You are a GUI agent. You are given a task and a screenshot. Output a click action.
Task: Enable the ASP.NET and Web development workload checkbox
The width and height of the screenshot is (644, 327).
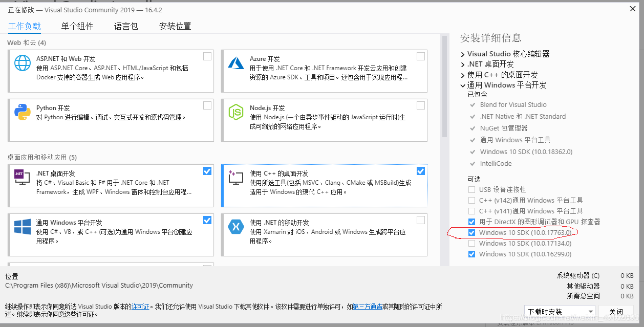click(207, 56)
